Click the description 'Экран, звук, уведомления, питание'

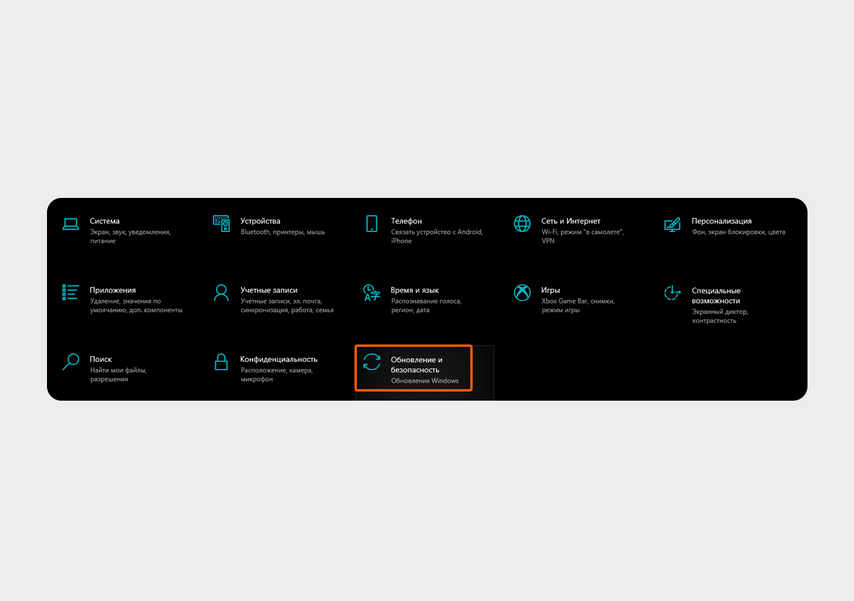130,236
